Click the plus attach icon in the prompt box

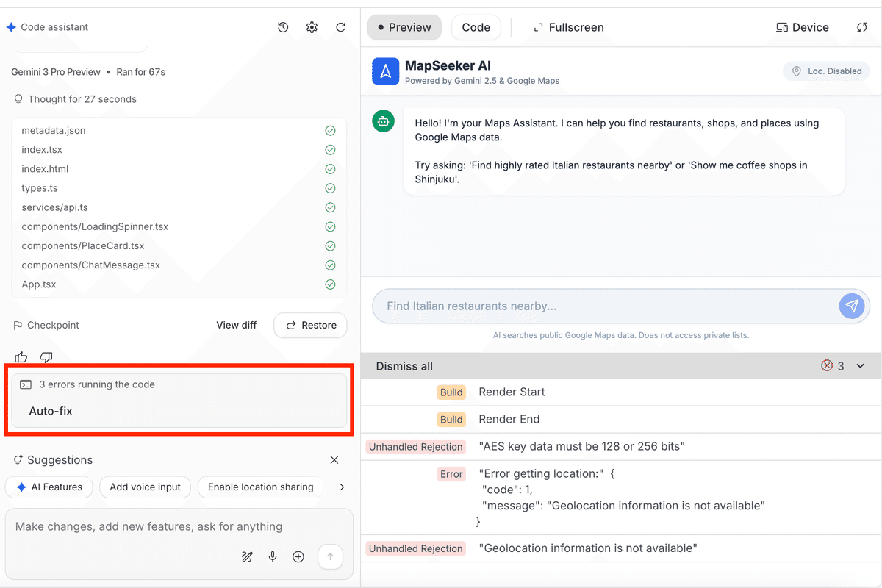[x=298, y=557]
